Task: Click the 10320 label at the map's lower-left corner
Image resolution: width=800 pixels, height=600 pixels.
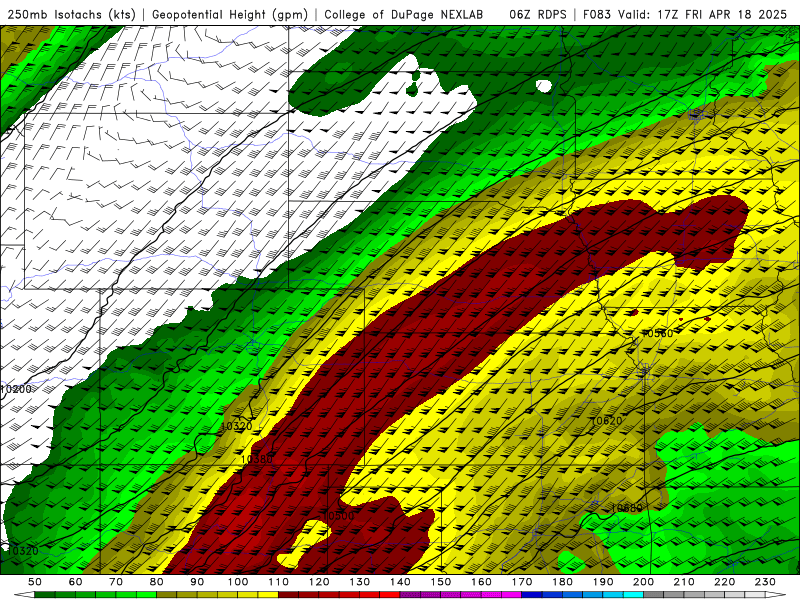Action: [22, 551]
